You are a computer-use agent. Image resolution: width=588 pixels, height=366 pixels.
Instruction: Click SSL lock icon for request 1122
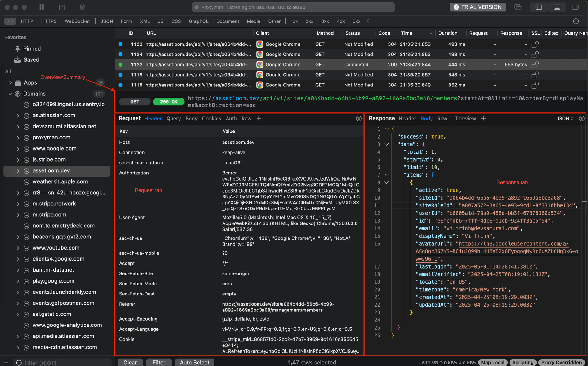coord(535,65)
